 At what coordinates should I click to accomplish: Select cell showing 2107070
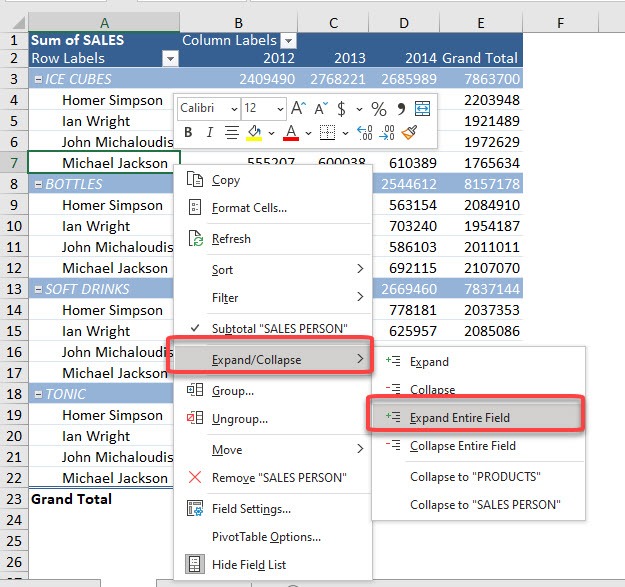point(481,268)
